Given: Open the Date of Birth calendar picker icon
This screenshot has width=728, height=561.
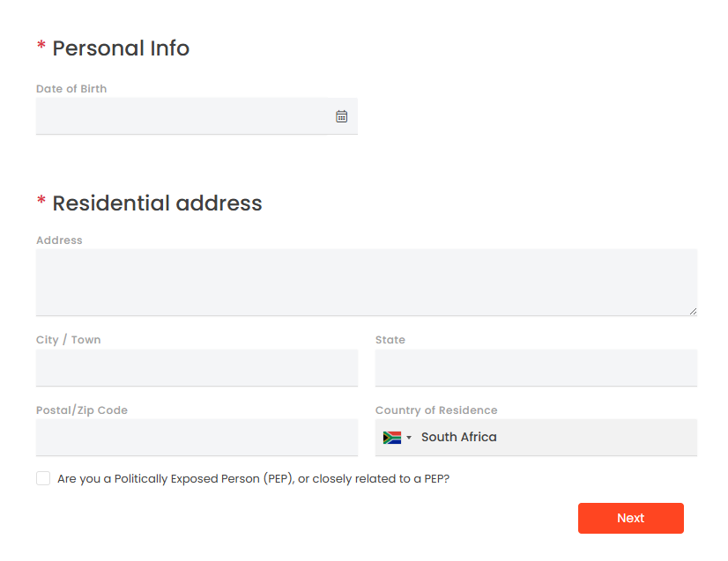Looking at the screenshot, I should coord(341,116).
